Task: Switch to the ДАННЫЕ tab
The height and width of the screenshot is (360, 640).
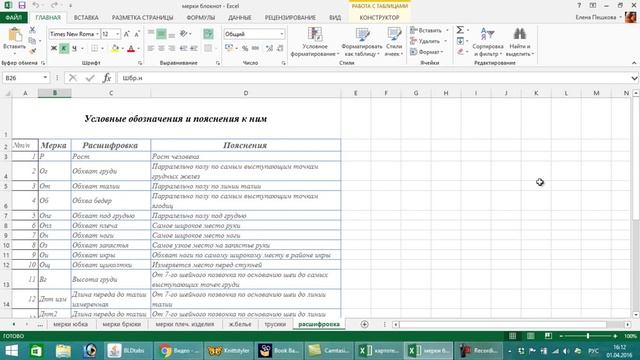Action: 240,18
